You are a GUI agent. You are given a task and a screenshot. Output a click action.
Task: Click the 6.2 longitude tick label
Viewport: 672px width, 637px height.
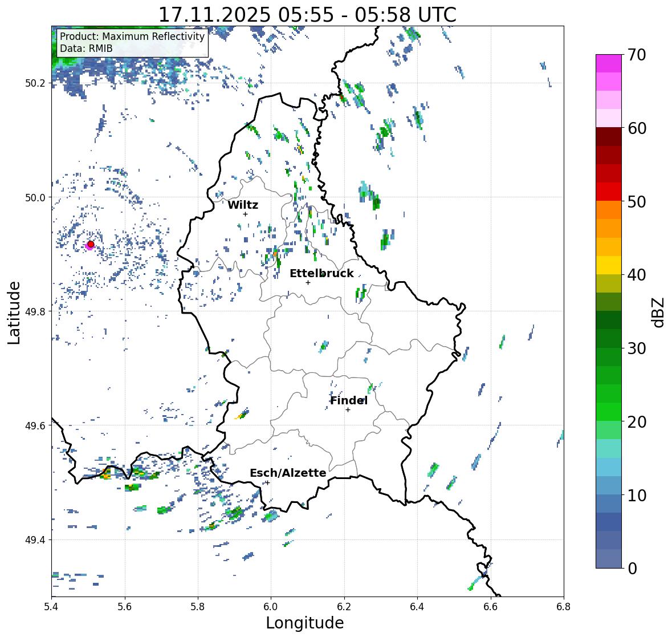[344, 607]
